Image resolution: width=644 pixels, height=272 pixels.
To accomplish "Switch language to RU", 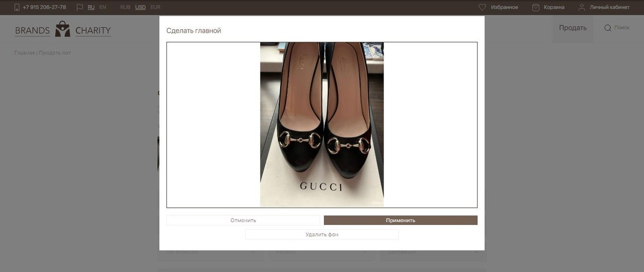I will coord(91,7).
